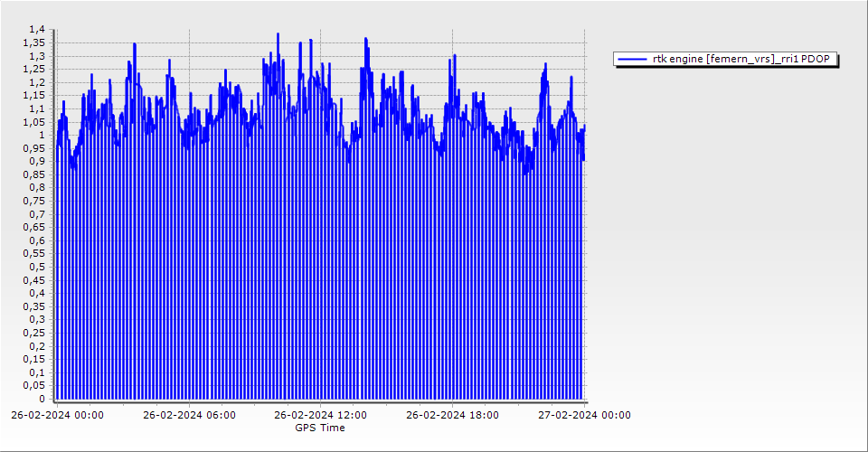Image resolution: width=868 pixels, height=452 pixels.
Task: Click the 1,4 y-axis tick label
Action: 36,30
